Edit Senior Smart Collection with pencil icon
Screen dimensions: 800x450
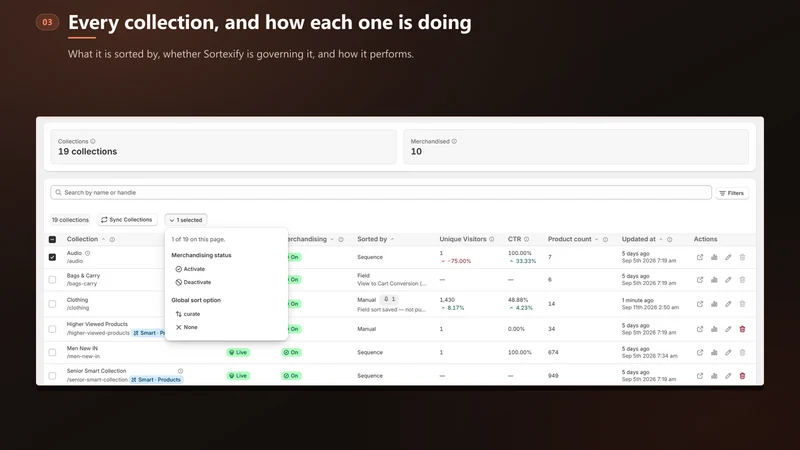(x=728, y=376)
